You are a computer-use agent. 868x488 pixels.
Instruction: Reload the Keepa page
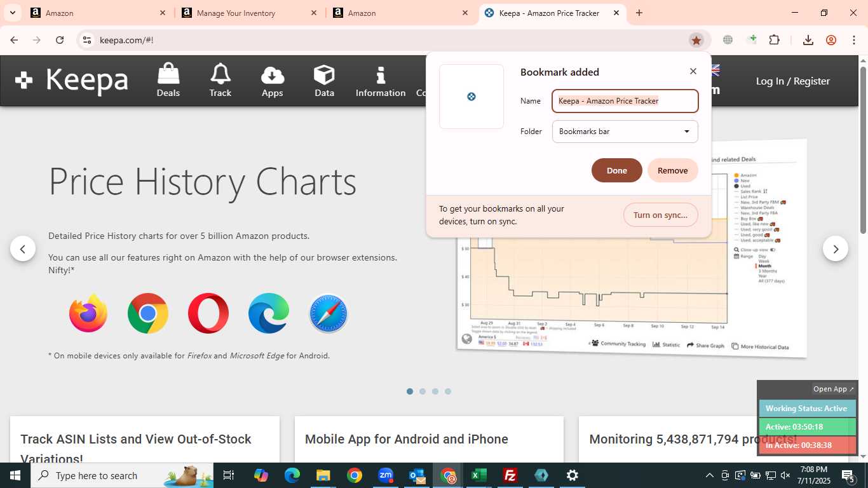(60, 40)
